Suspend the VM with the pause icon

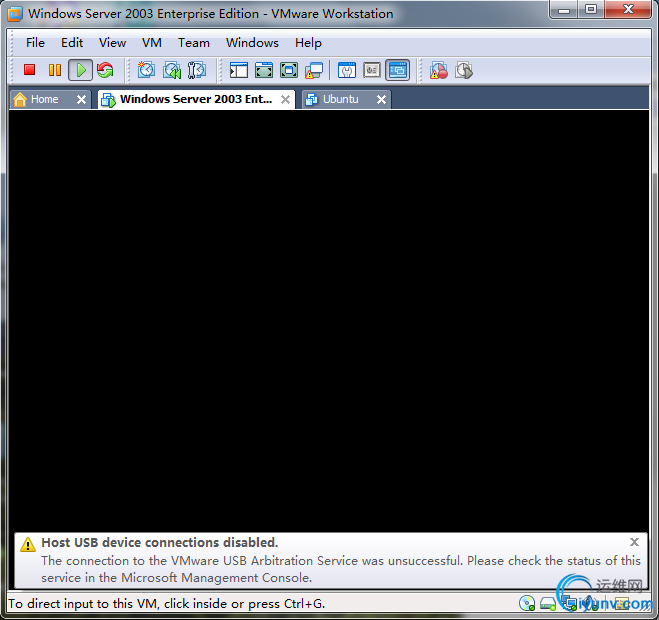[55, 70]
